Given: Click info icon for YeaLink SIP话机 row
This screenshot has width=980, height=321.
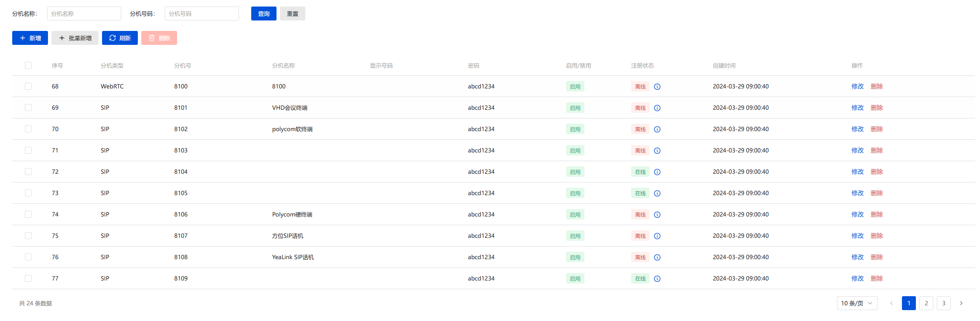Looking at the screenshot, I should pos(657,257).
